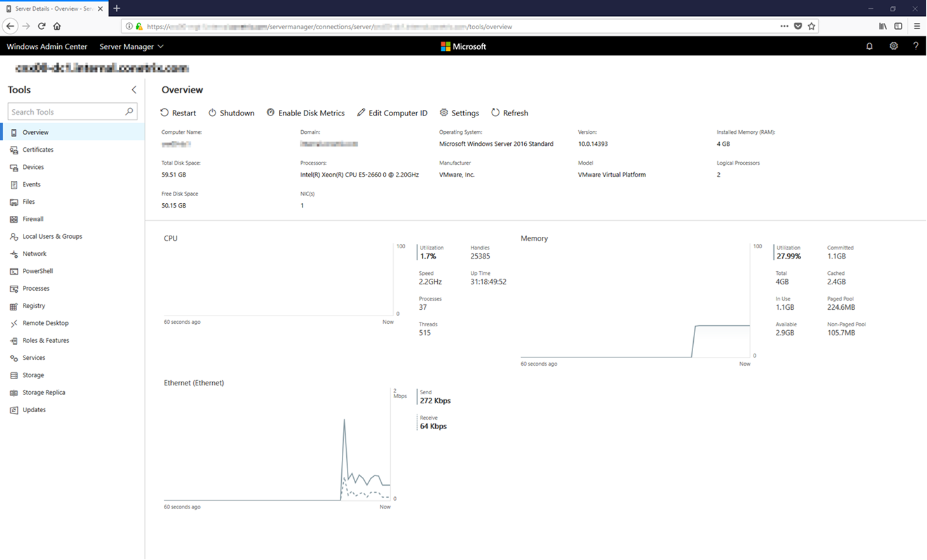Viewport: 927px width, 560px height.
Task: Click the Shutdown button
Action: 231,113
